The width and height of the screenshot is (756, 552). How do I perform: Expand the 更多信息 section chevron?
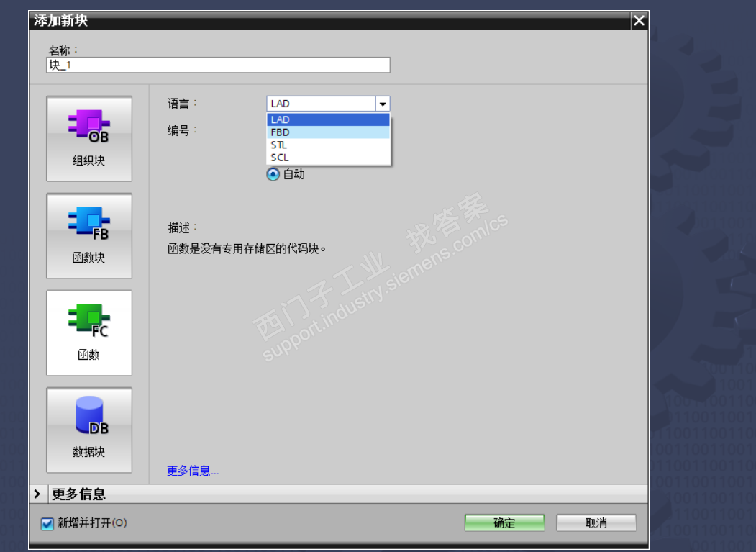click(37, 494)
